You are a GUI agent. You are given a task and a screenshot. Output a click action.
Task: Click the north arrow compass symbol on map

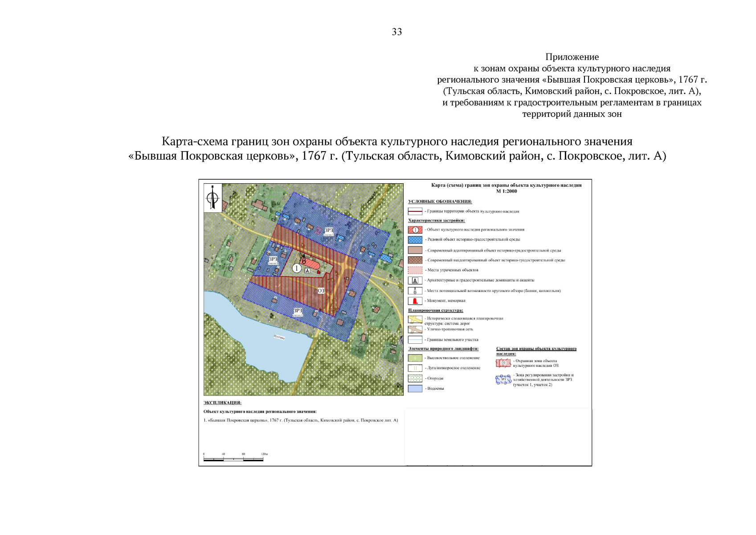coord(213,197)
